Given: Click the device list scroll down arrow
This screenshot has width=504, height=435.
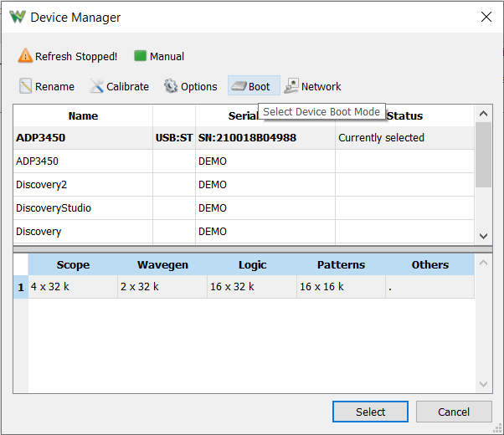Looking at the screenshot, I should point(483,236).
